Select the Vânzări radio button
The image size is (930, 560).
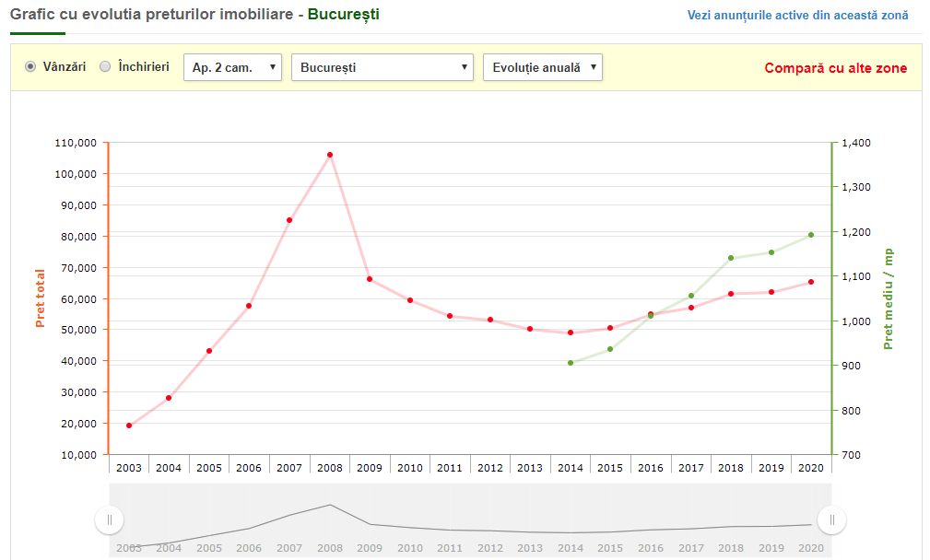[30, 67]
